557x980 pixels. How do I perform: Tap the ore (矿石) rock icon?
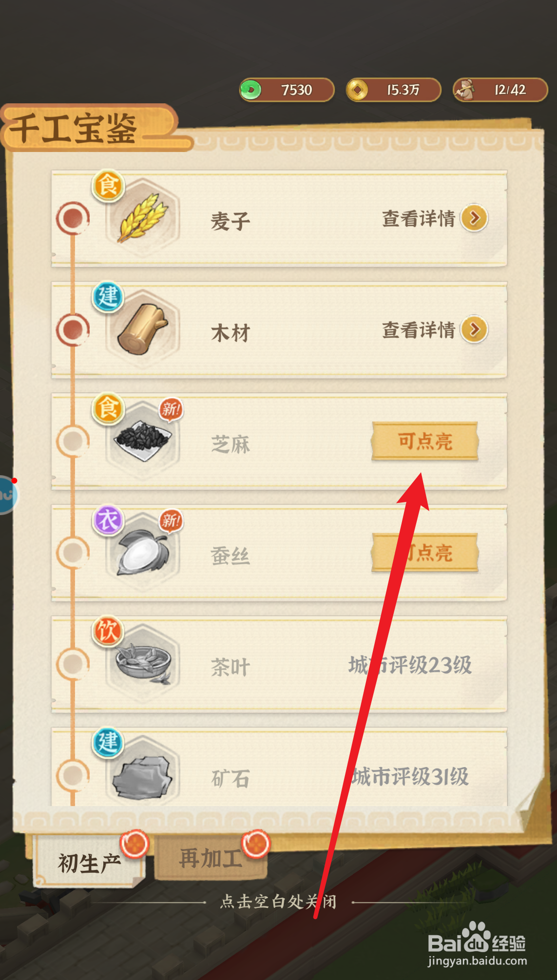pyautogui.click(x=143, y=774)
